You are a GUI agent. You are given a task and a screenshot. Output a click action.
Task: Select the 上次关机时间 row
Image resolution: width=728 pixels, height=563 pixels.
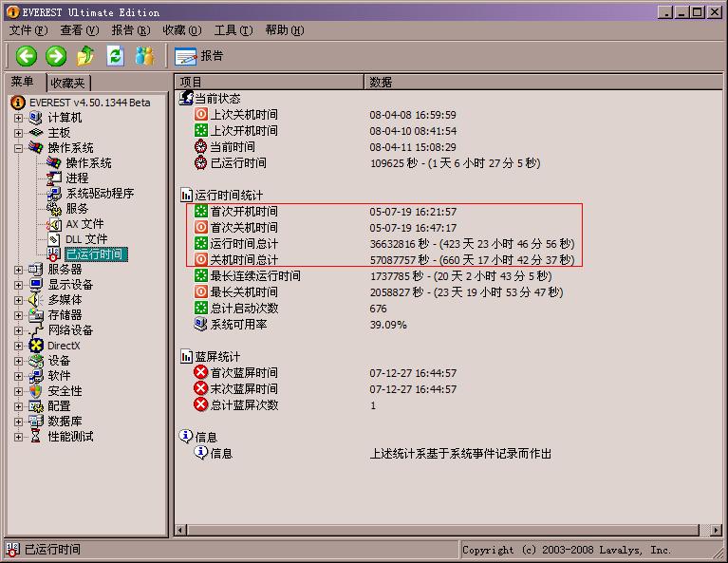pos(325,115)
